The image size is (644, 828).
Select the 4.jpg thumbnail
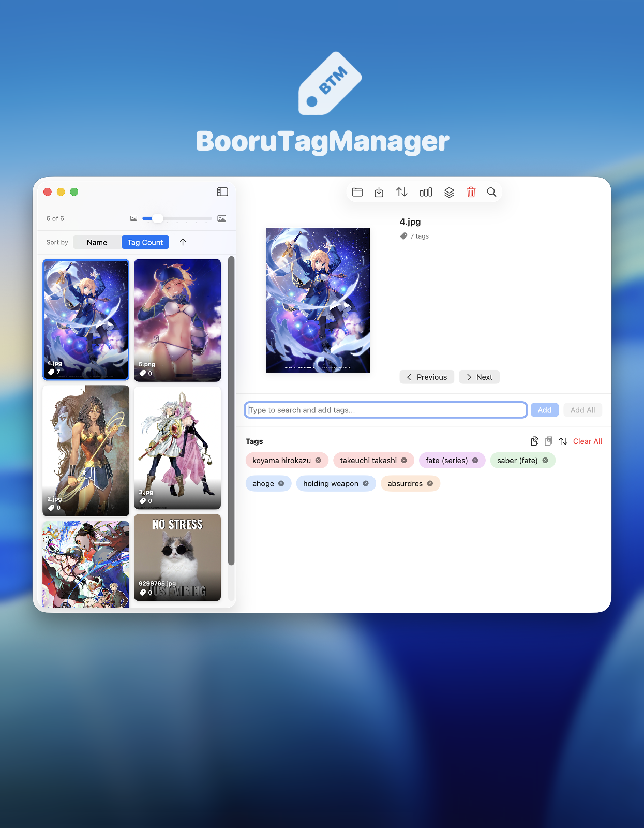point(86,320)
